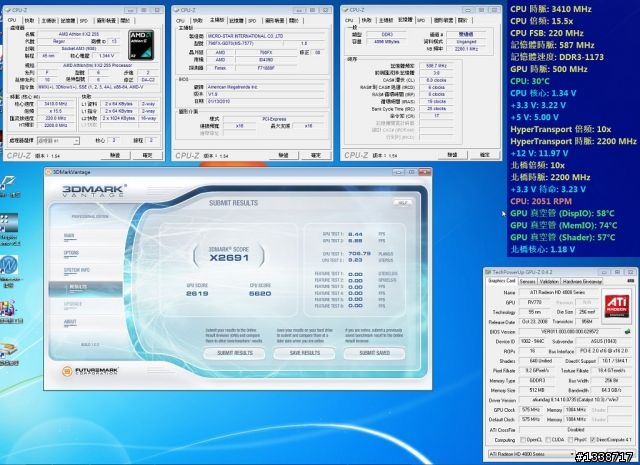Enable the PhysX checkbox in GPU-Z
This screenshot has height=465, width=640.
click(570, 440)
